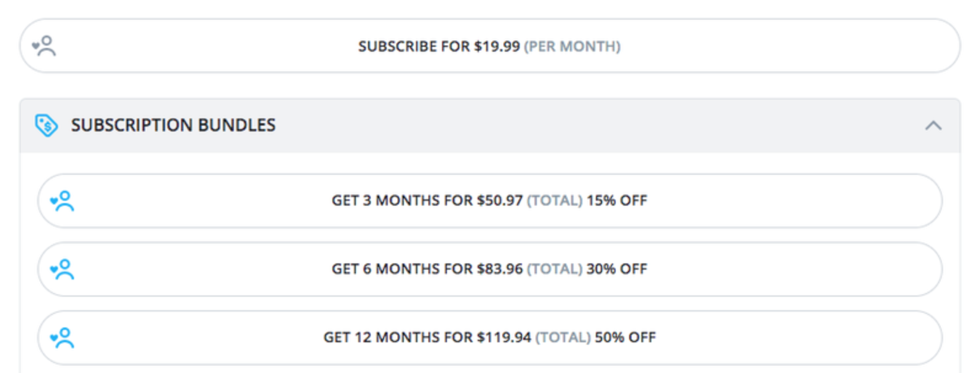Image resolution: width=980 pixels, height=373 pixels.
Task: Click the blue user icon on 3 months bundle
Action: (62, 201)
